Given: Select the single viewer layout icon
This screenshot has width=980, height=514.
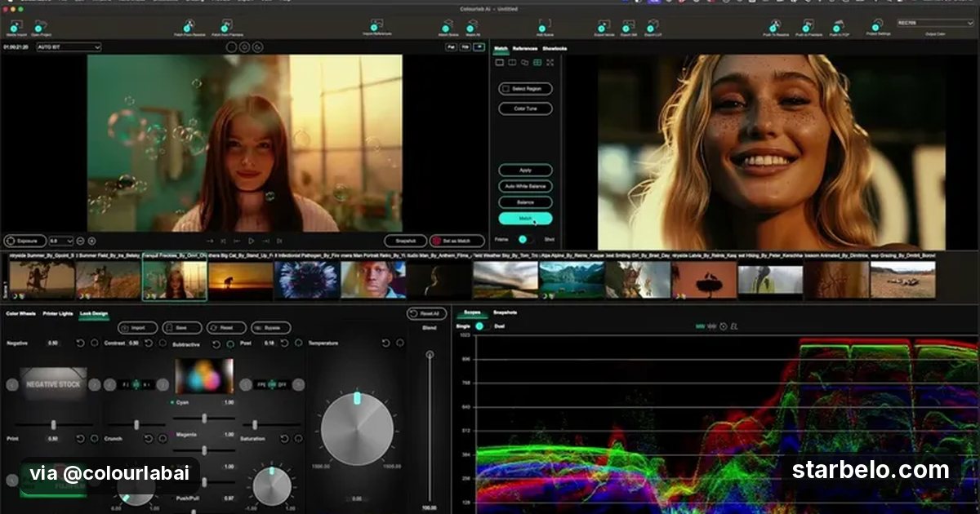Looking at the screenshot, I should point(499,62).
